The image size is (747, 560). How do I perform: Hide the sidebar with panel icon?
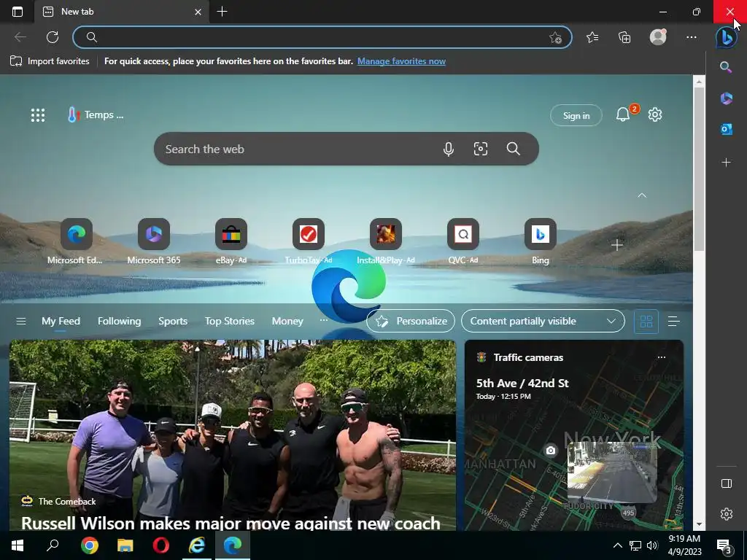(726, 483)
